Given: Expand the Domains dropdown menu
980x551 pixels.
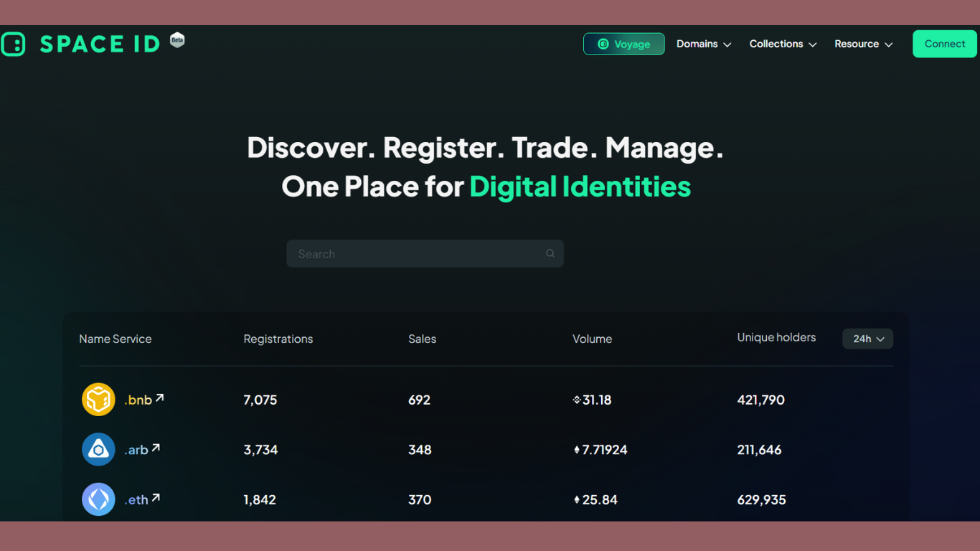Looking at the screenshot, I should 704,44.
